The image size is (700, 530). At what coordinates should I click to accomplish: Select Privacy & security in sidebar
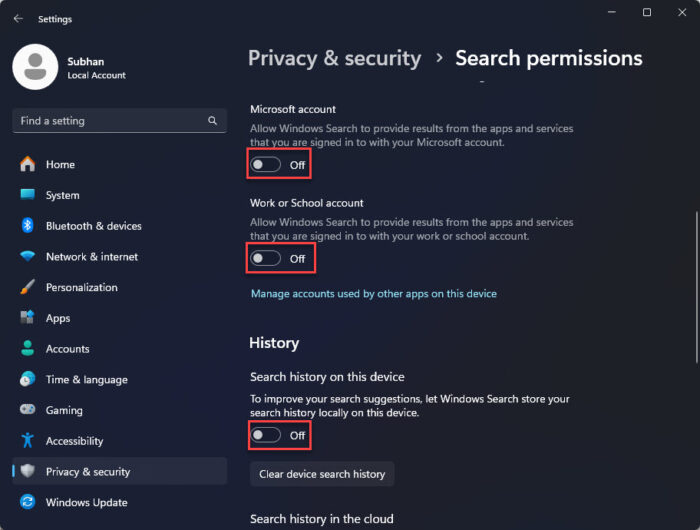click(x=120, y=472)
